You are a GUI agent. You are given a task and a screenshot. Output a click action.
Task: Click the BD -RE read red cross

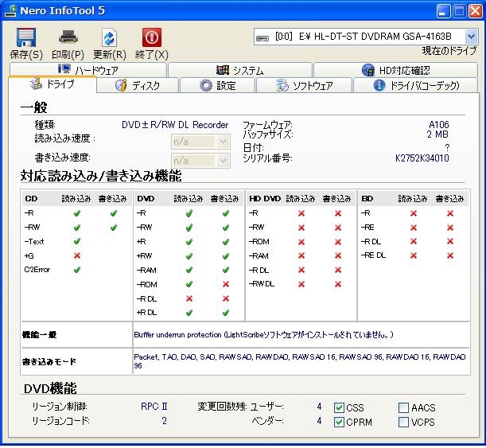click(414, 228)
